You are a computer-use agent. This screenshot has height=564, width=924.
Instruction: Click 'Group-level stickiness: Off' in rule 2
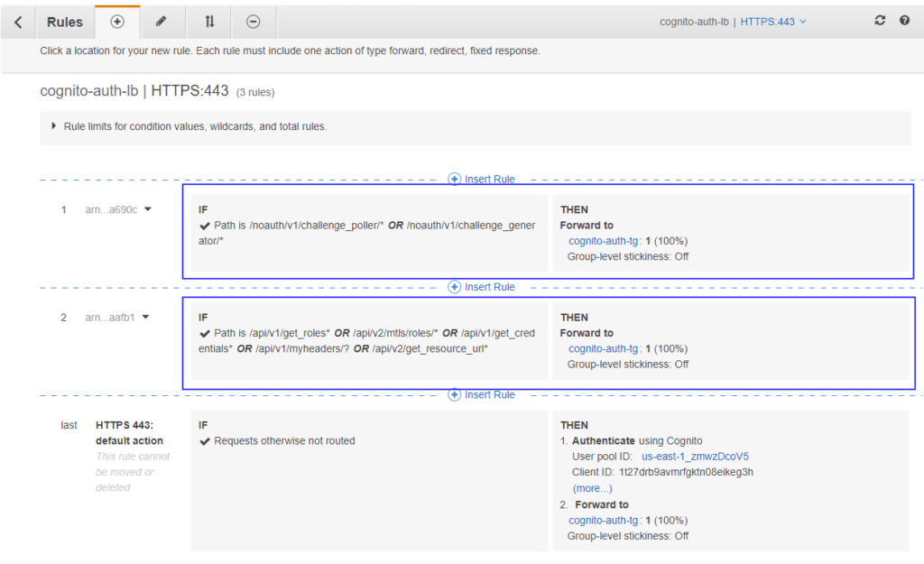tap(628, 365)
